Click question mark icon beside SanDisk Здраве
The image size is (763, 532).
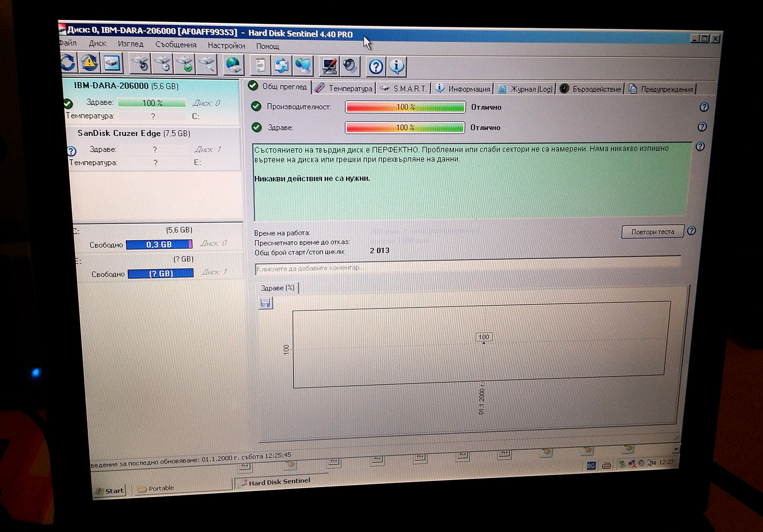point(72,151)
